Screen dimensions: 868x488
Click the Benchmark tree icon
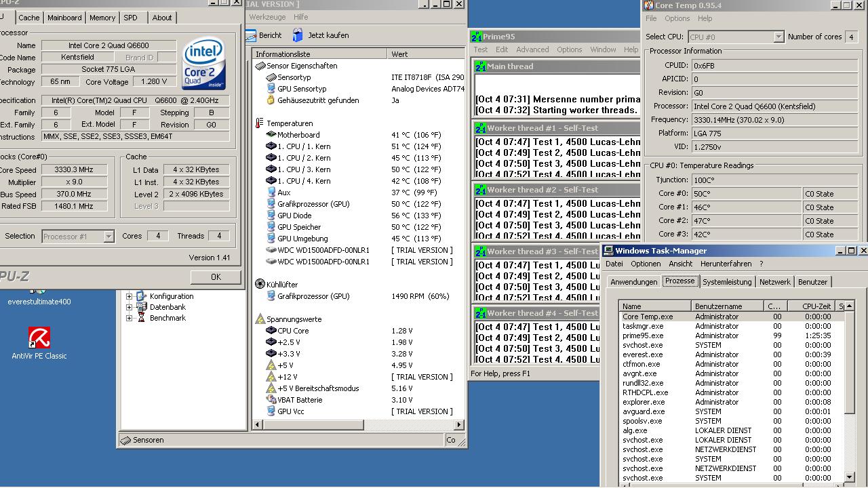click(x=141, y=318)
